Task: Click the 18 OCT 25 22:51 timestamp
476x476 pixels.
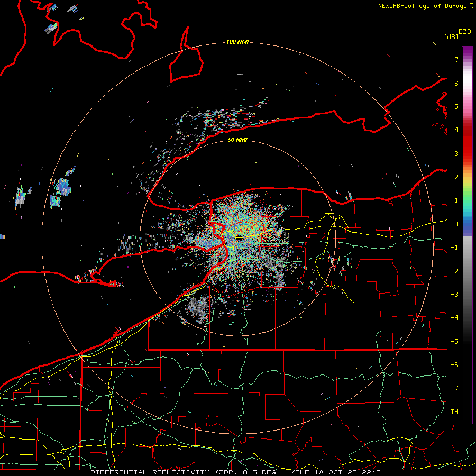Action: [349, 472]
